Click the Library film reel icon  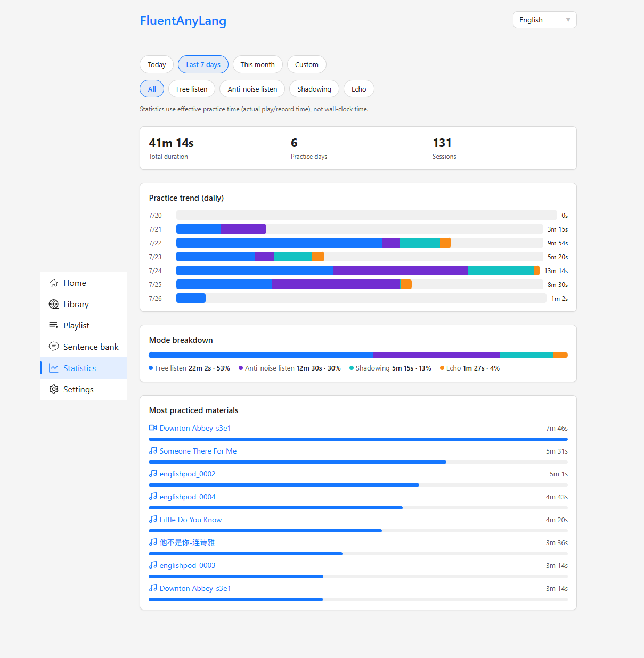(x=54, y=304)
